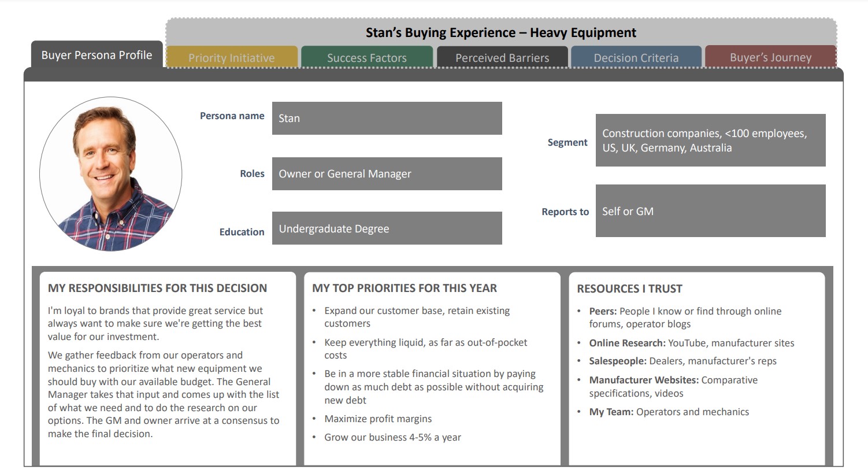
Task: Click bullet Grow our business 4-5% a year
Action: pos(392,437)
